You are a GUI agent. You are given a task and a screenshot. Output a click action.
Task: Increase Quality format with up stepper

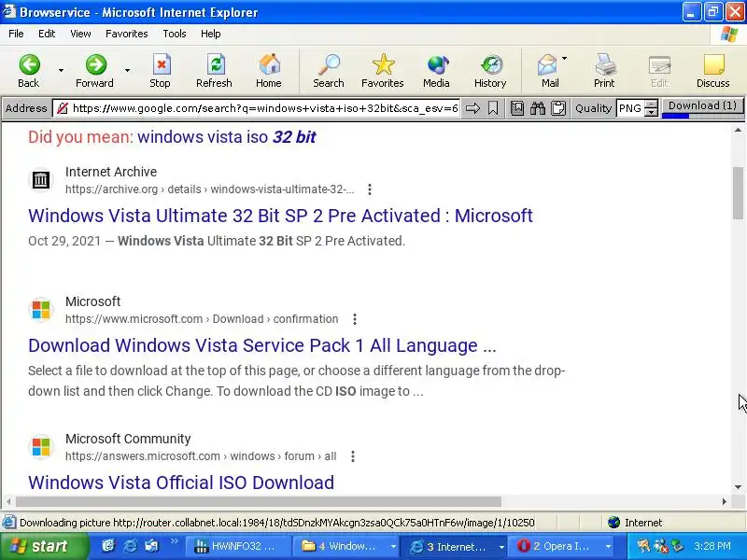[x=651, y=105]
